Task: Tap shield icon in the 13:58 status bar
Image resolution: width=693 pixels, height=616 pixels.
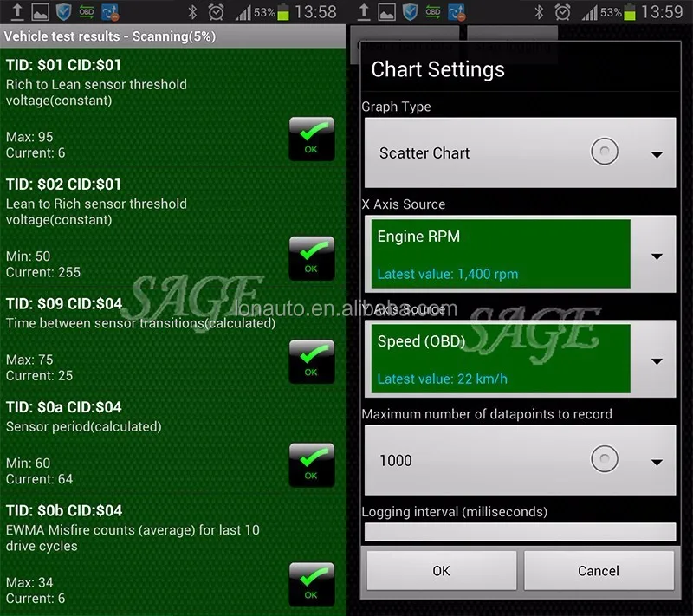Action: click(x=63, y=12)
